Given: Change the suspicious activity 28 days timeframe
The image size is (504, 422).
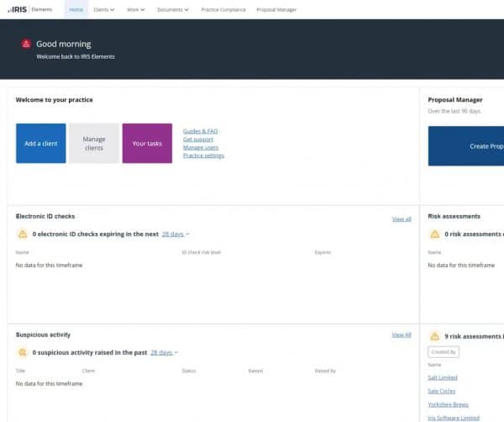Looking at the screenshot, I should [x=164, y=352].
